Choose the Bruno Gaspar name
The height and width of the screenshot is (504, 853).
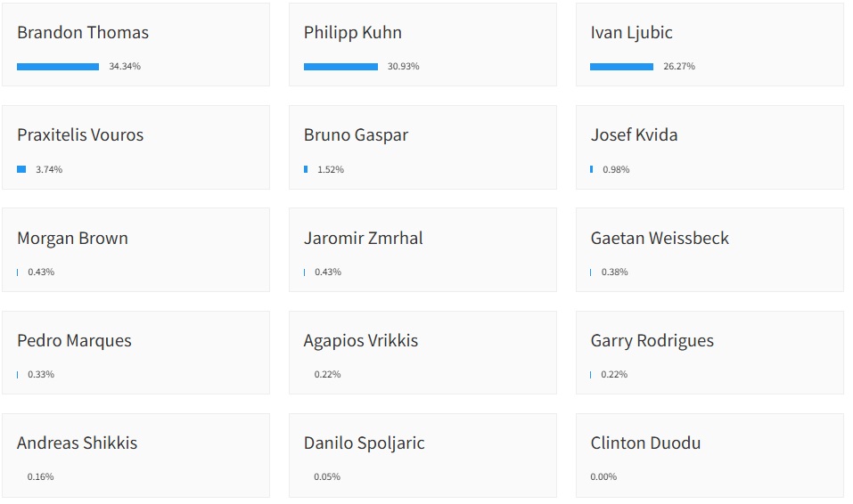(x=356, y=135)
